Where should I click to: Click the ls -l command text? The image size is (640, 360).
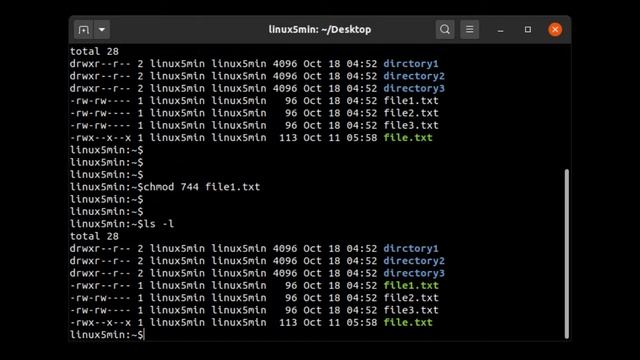point(158,224)
